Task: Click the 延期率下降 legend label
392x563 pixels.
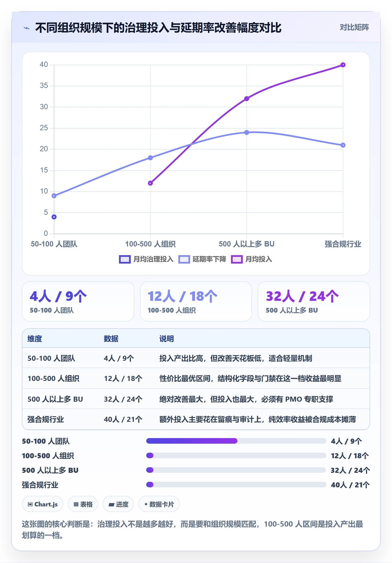Action: click(x=209, y=259)
